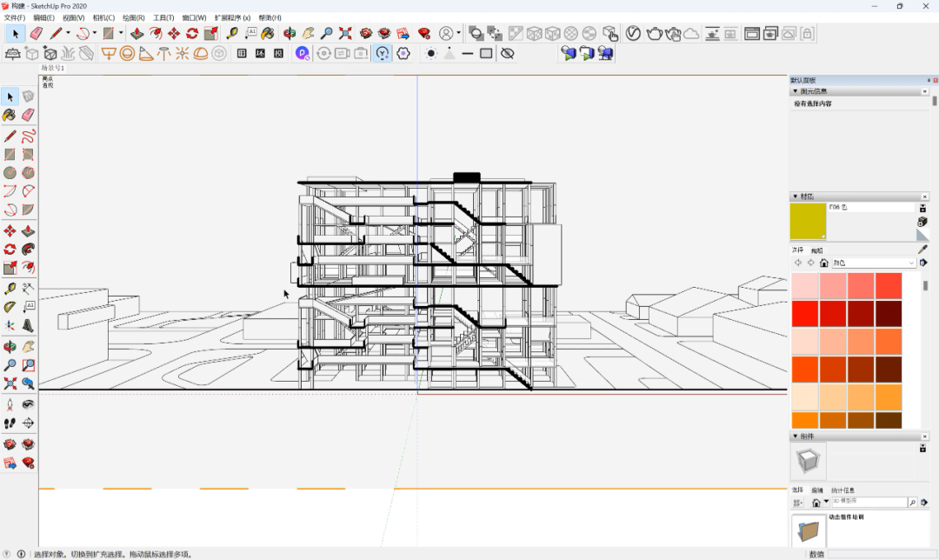
Task: Select the Orbit tool in top toolbar
Action: [x=290, y=34]
